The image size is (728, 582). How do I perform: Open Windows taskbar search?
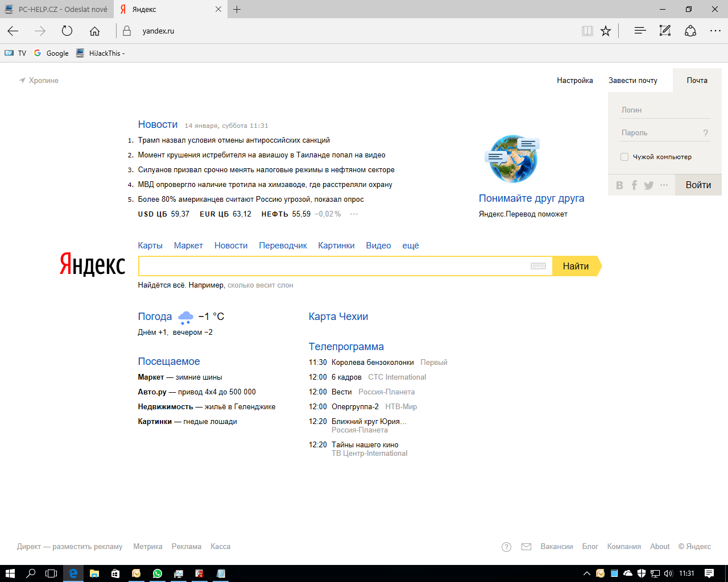31,573
